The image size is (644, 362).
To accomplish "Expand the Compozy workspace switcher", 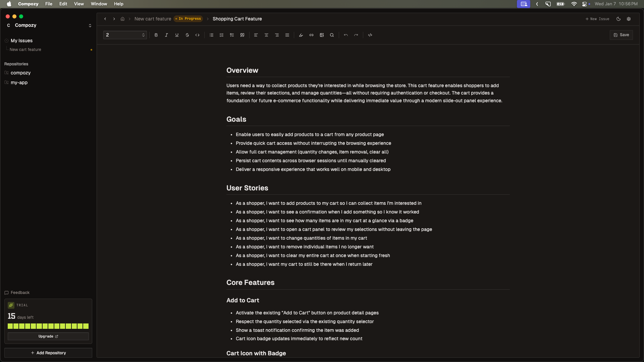I will (90, 25).
